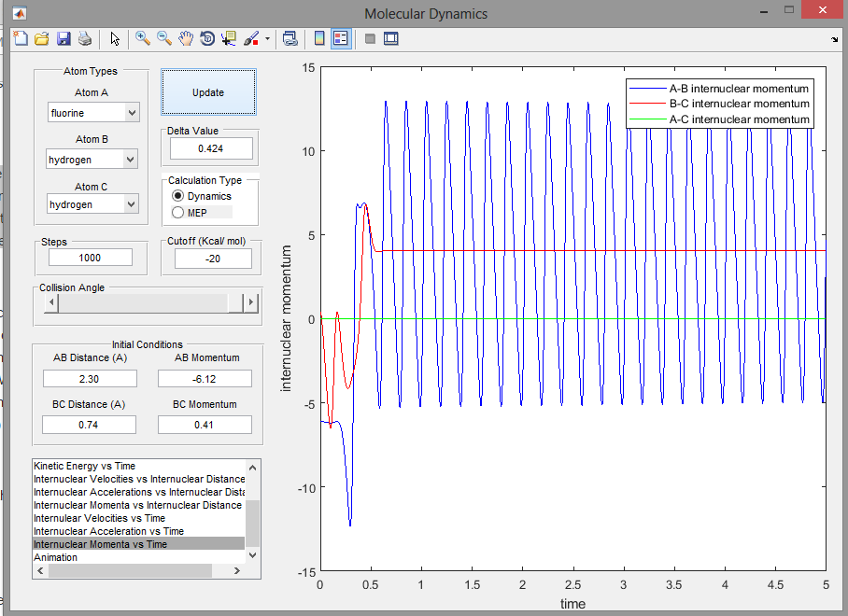
Task: Enable the Data Cursor tool
Action: 229,38
